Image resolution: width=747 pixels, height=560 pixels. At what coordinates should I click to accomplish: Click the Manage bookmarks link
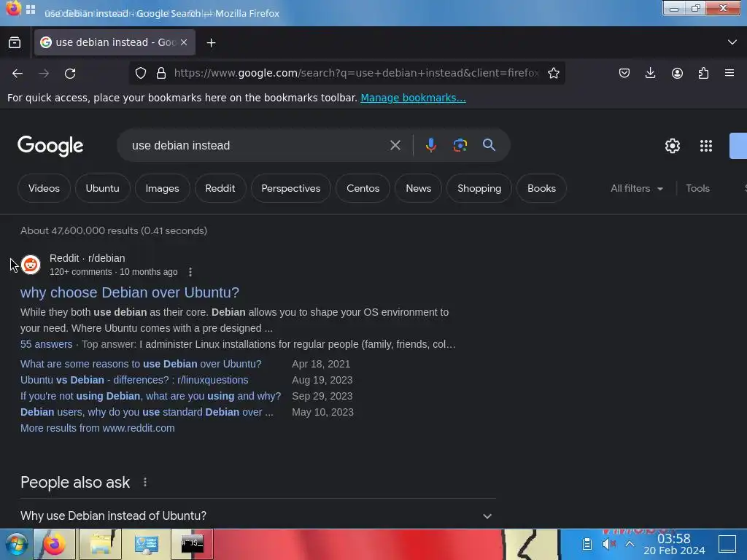coord(413,98)
